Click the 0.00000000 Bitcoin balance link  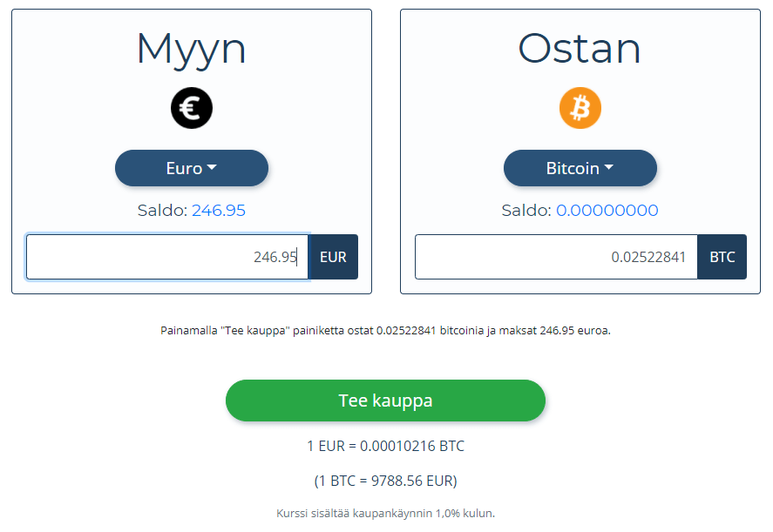607,210
